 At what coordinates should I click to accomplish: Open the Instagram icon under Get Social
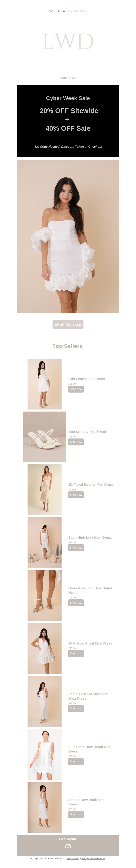tap(68, 846)
